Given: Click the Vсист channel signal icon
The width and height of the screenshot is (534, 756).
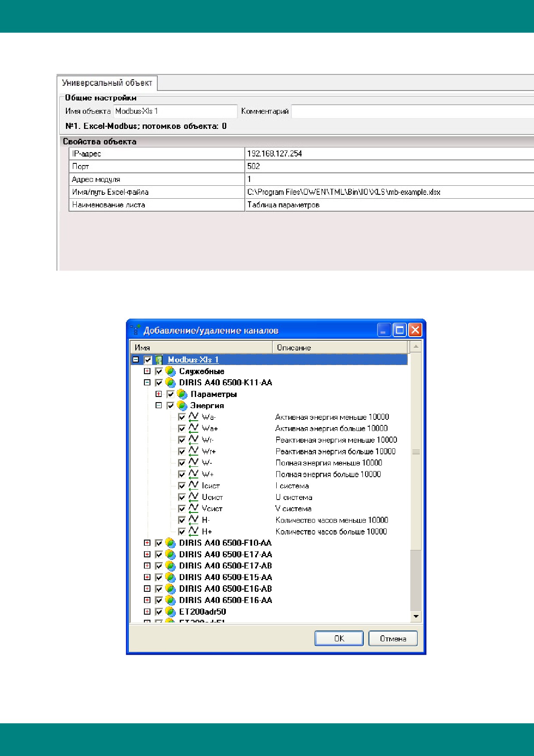Looking at the screenshot, I should click(x=194, y=509).
